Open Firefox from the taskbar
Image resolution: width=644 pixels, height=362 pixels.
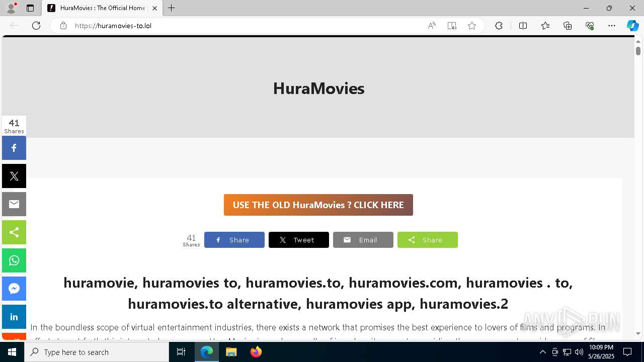pos(256,352)
